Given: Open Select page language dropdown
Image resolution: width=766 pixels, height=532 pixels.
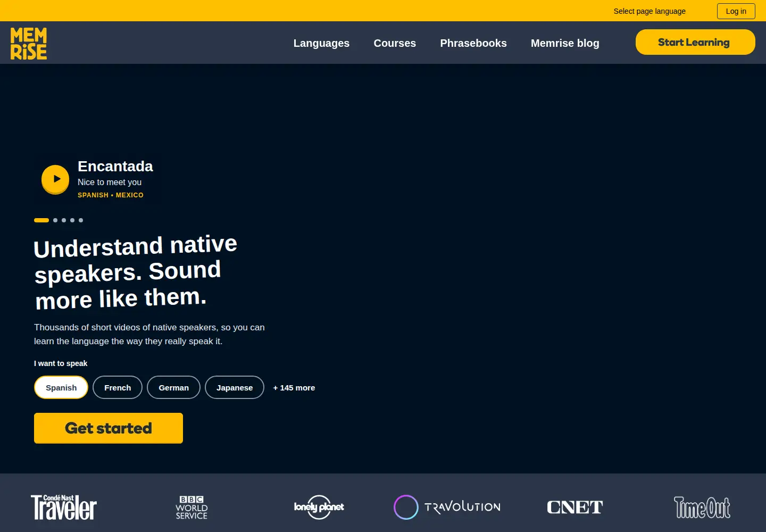Looking at the screenshot, I should click(x=650, y=11).
